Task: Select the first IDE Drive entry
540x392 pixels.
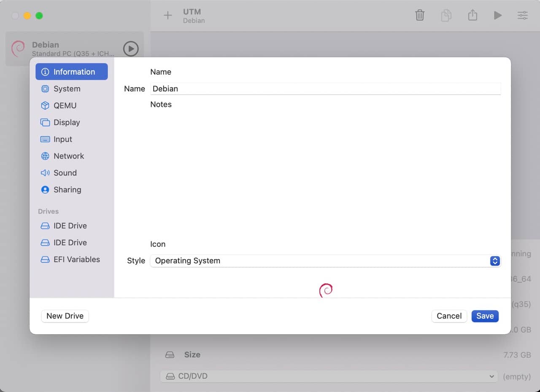Action: pos(72,226)
